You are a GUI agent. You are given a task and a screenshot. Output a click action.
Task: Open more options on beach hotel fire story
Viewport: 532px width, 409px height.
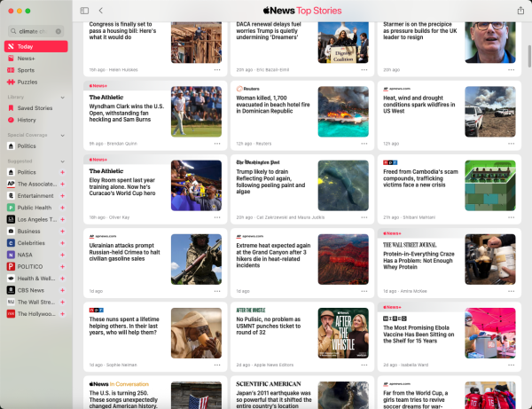(364, 144)
